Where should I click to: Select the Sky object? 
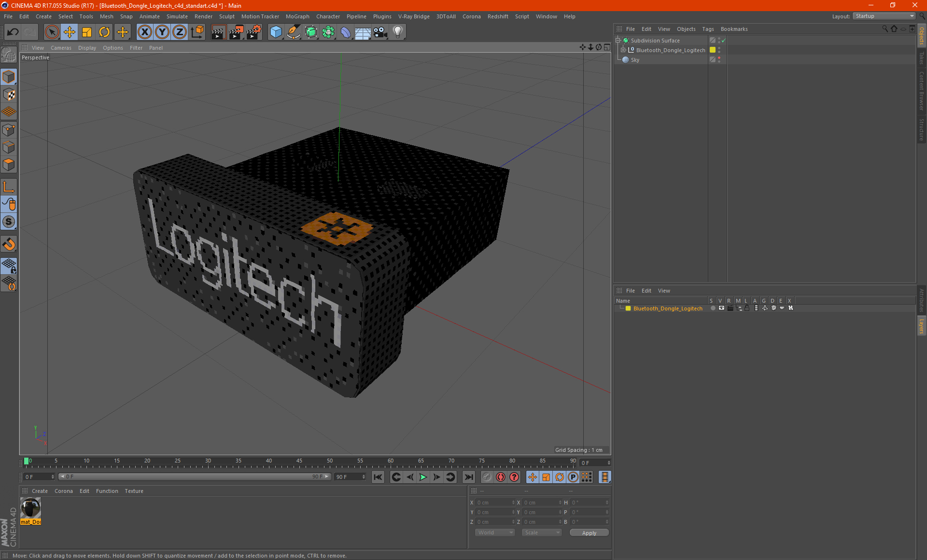pos(635,60)
